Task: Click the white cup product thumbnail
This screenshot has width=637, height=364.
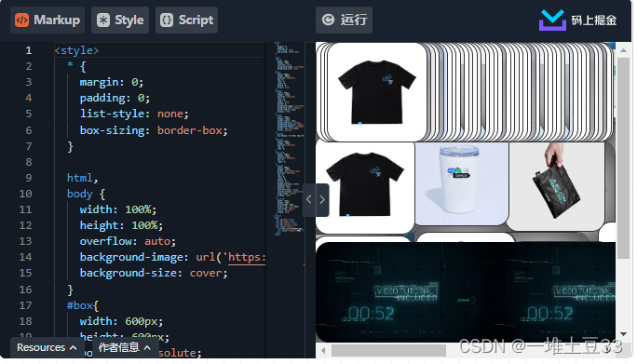Action: [x=462, y=183]
